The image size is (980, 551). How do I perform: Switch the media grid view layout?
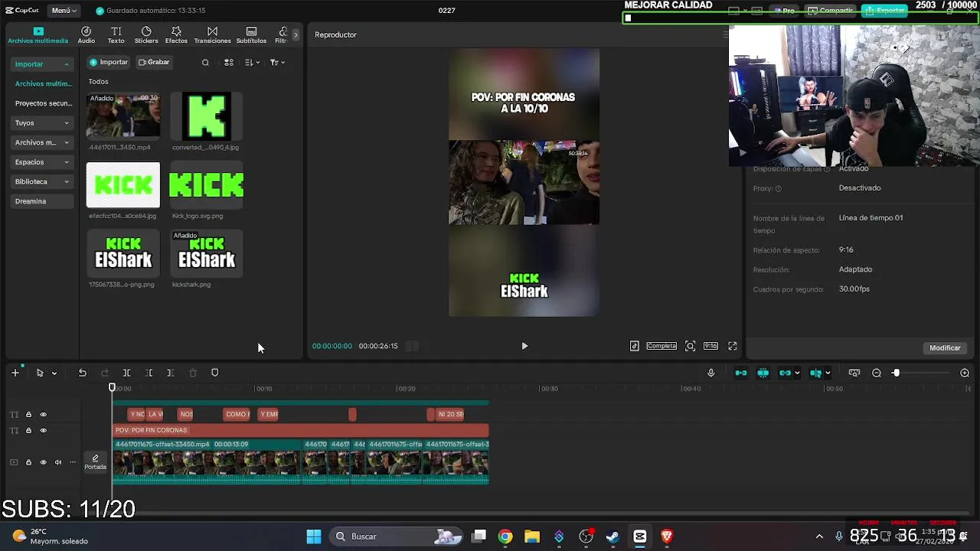[x=228, y=63]
